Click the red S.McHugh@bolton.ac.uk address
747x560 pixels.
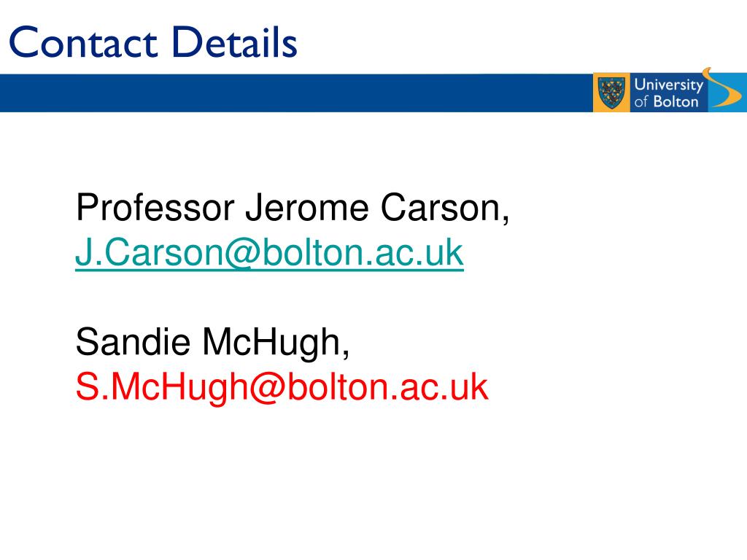(282, 386)
